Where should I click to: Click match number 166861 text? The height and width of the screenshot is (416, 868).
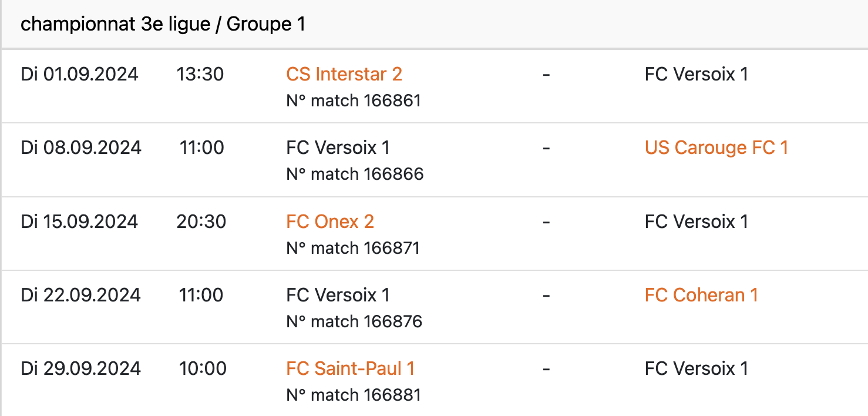click(354, 101)
